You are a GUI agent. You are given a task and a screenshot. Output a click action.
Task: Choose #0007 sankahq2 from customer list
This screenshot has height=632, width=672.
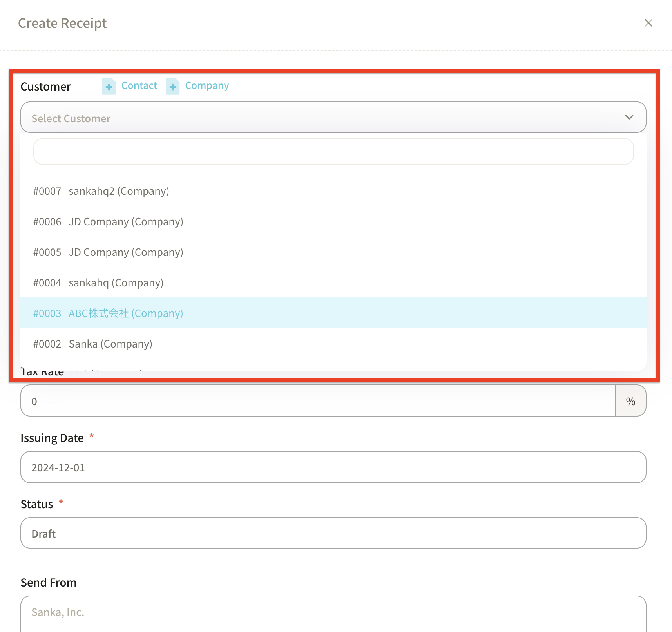(101, 191)
